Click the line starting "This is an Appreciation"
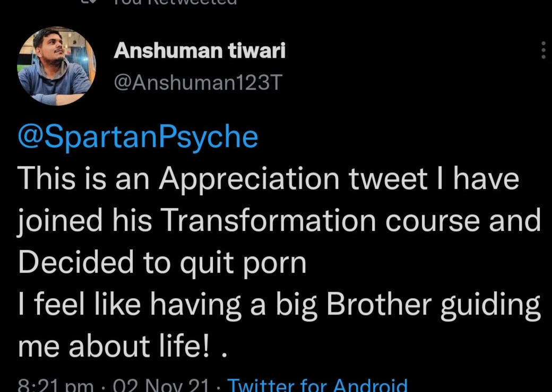 [269, 180]
